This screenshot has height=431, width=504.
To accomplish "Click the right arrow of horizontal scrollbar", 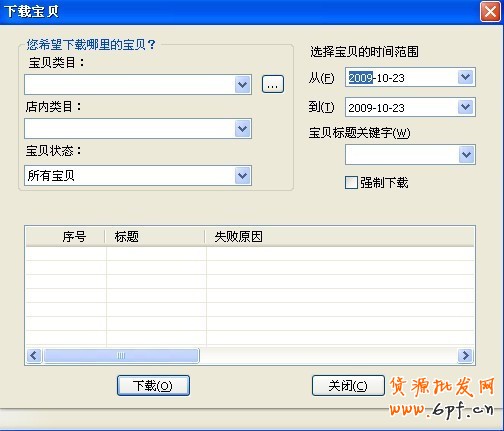I will tap(465, 355).
